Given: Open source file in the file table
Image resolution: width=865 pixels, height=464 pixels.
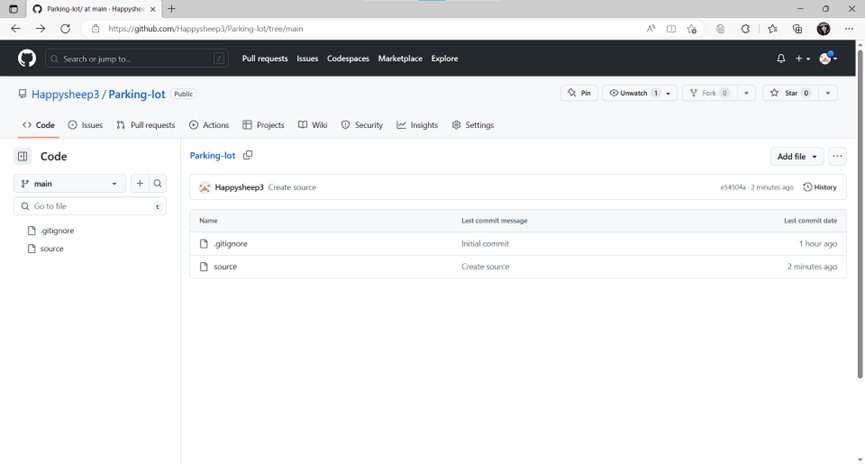Looking at the screenshot, I should (225, 266).
